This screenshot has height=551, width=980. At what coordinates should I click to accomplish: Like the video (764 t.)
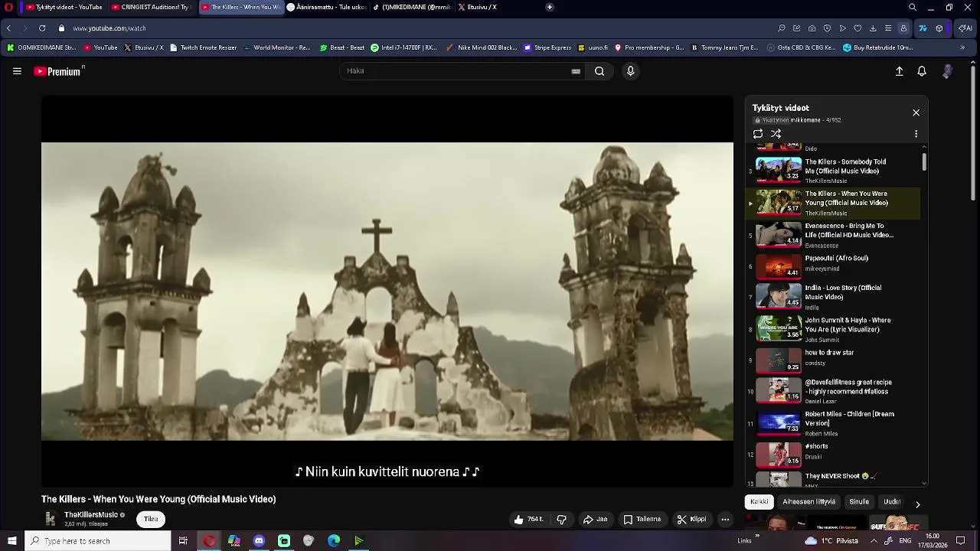pyautogui.click(x=529, y=520)
